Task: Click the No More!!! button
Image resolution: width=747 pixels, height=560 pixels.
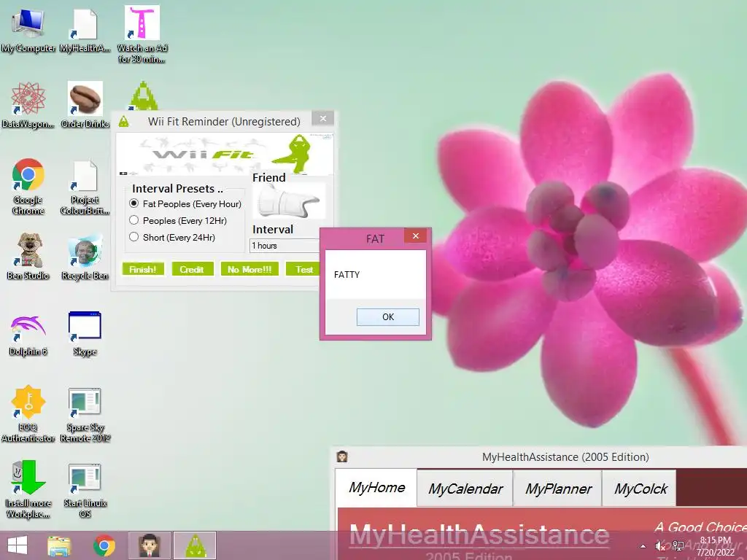Action: [x=249, y=269]
